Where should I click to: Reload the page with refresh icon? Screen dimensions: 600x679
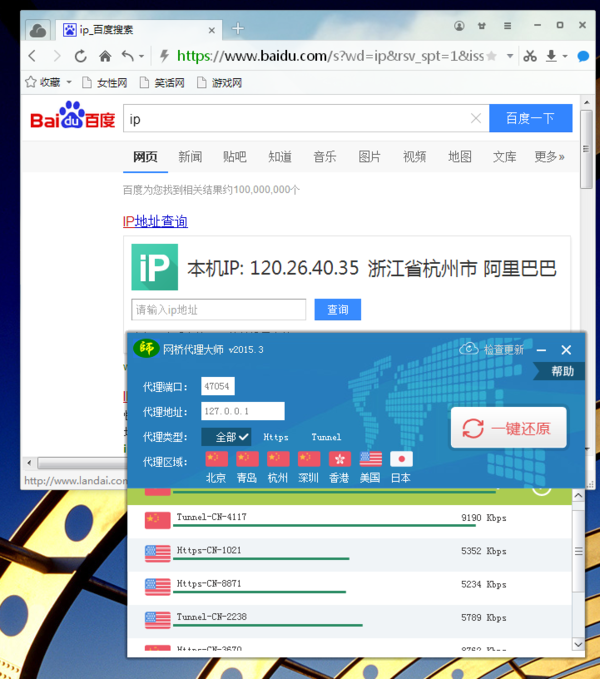(x=81, y=56)
